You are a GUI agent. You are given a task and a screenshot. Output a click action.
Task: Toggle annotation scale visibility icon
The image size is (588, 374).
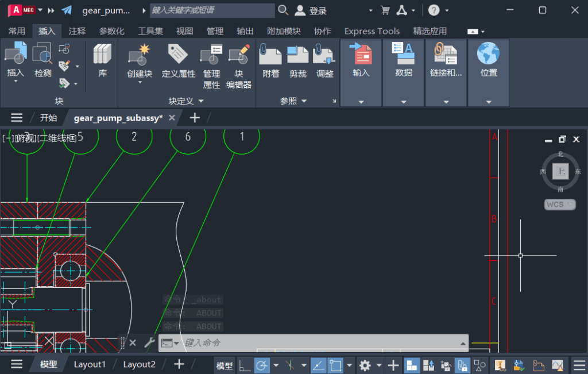point(428,365)
